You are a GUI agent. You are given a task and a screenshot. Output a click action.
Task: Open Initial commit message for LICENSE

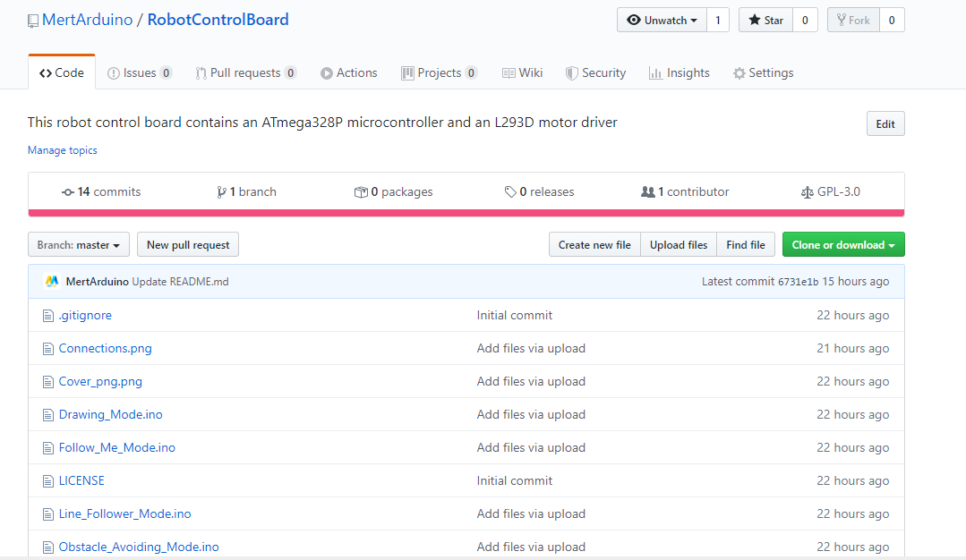point(515,480)
